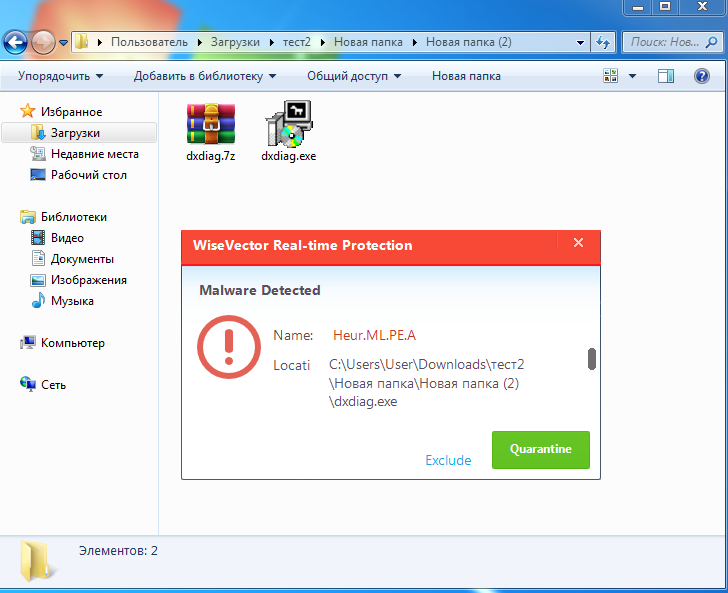Image resolution: width=728 pixels, height=593 pixels.
Task: Click the "Heur.ML.PE.A" malware name
Action: tap(374, 335)
